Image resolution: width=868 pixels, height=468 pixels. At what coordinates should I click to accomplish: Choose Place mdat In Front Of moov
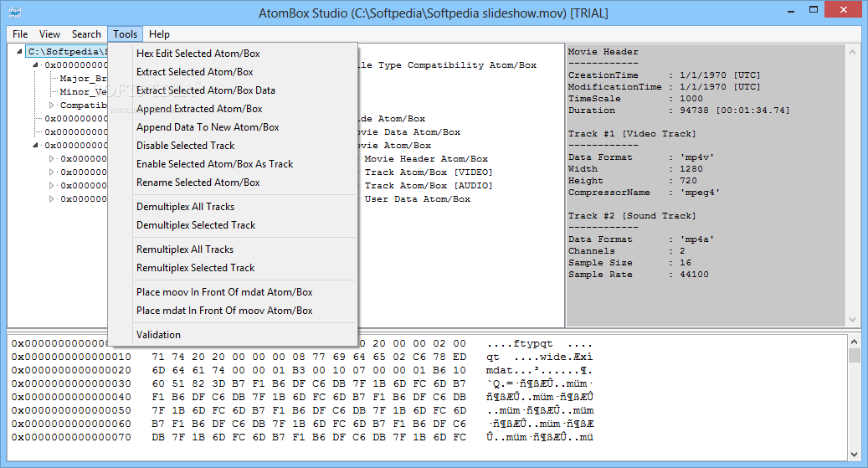pos(233,311)
